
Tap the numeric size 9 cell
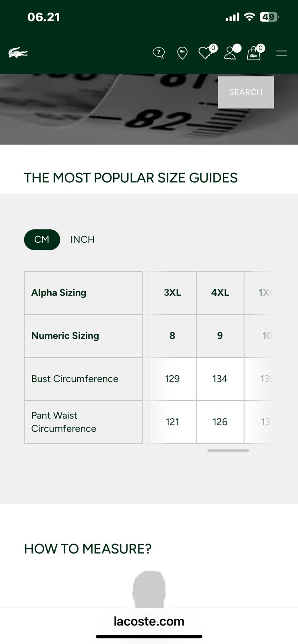point(220,336)
